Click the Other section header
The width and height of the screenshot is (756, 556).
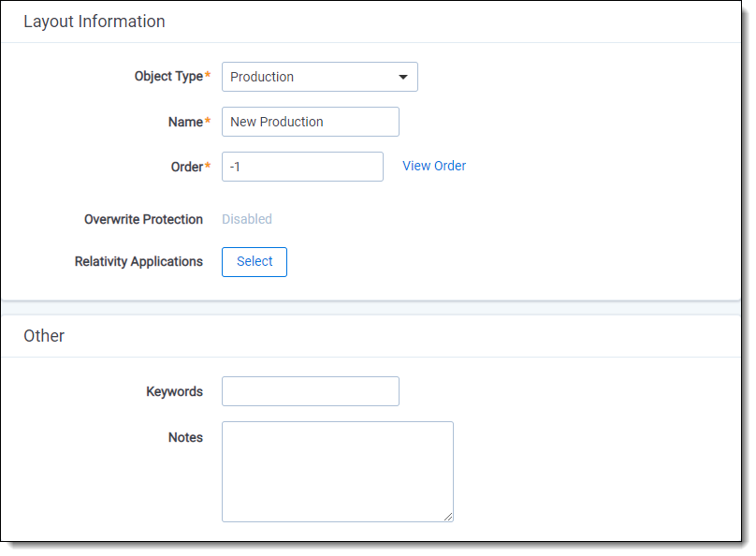[44, 336]
